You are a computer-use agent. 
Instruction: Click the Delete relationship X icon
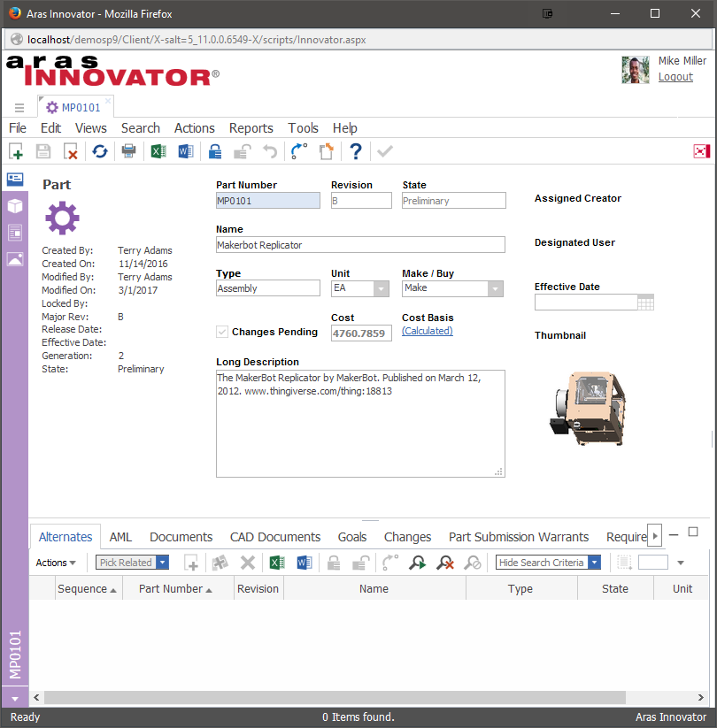[248, 563]
